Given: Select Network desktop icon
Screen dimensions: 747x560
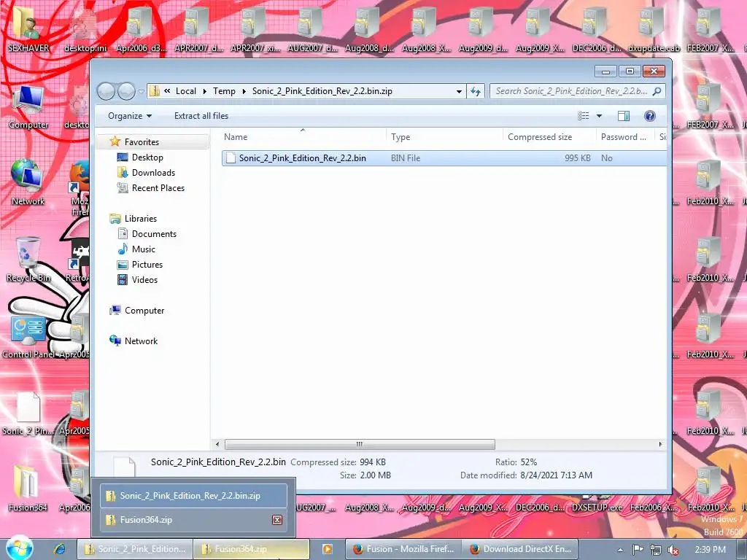Looking at the screenshot, I should [x=28, y=183].
